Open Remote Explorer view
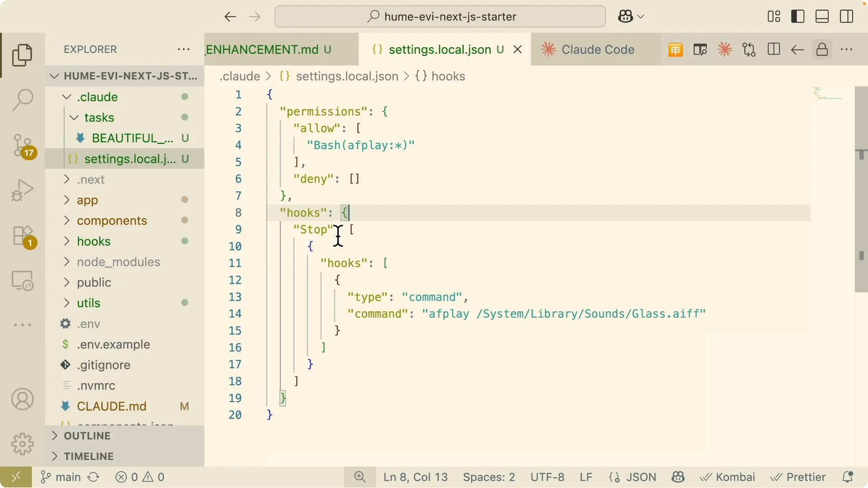Image resolution: width=868 pixels, height=488 pixels. pyautogui.click(x=22, y=281)
